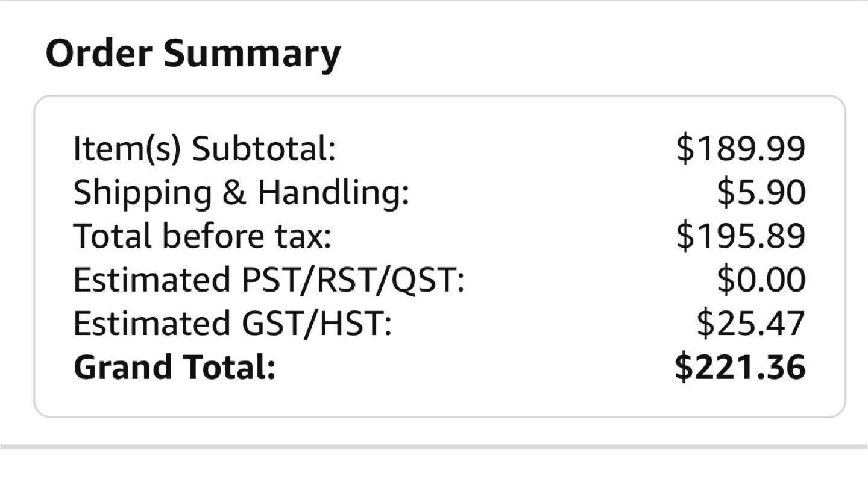Select the Shipping & Handling label
Screen dimensions: 868x502
241,193
